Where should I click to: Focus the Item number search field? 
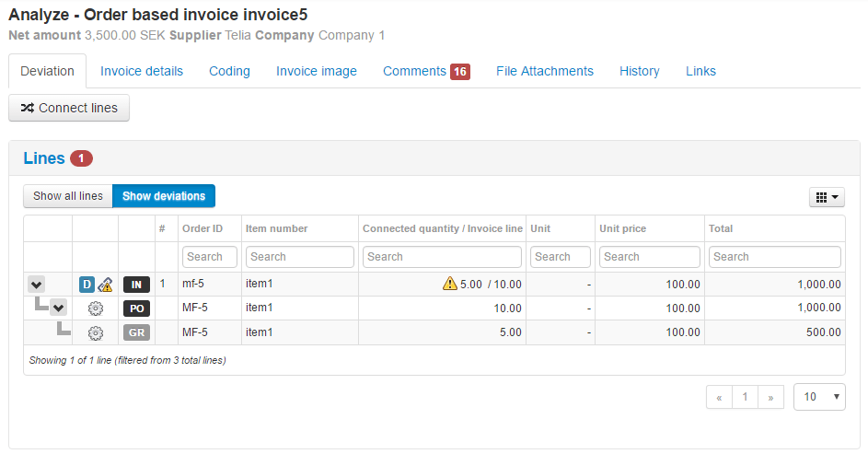300,257
